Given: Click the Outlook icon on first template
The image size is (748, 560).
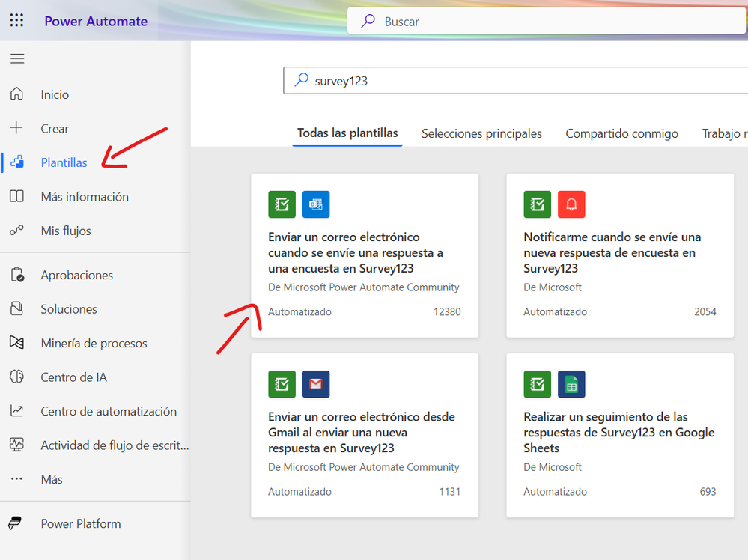Looking at the screenshot, I should pos(316,204).
